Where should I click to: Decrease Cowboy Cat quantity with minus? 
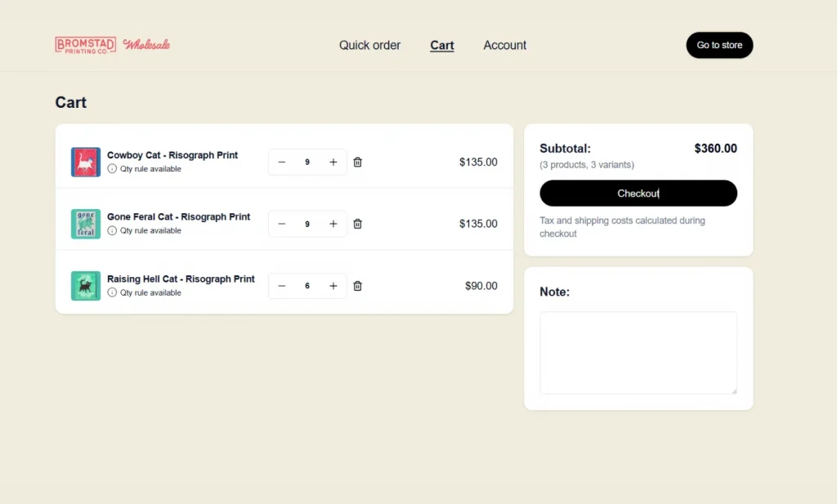tap(282, 163)
